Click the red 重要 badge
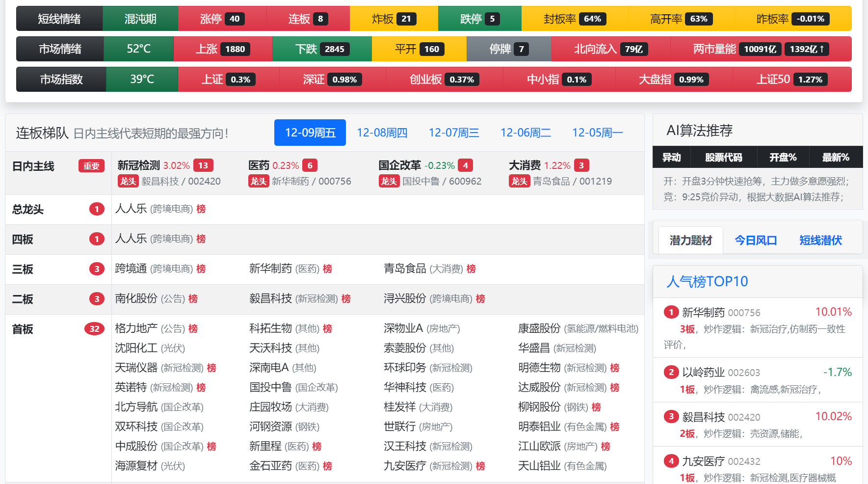Viewport: 868px width, 484px height. (91, 166)
